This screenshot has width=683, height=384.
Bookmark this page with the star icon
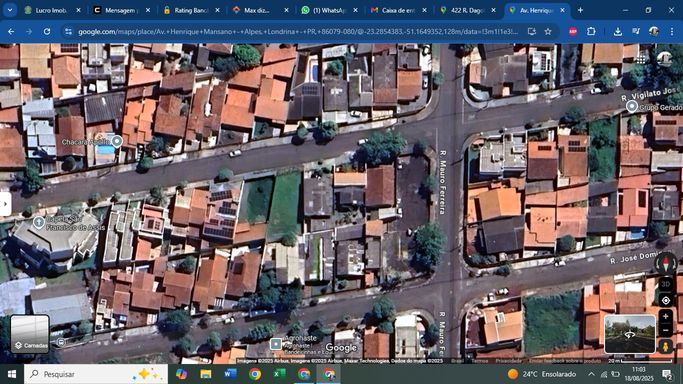click(x=548, y=31)
